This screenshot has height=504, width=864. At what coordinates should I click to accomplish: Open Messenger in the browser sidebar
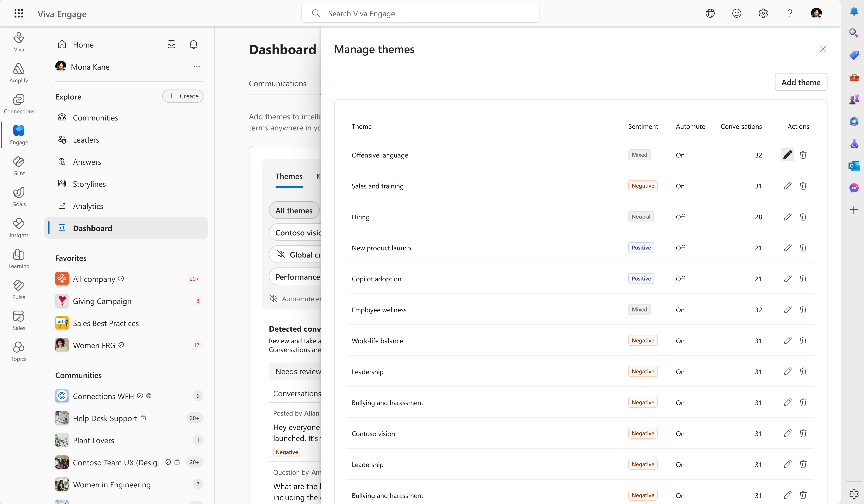point(854,188)
